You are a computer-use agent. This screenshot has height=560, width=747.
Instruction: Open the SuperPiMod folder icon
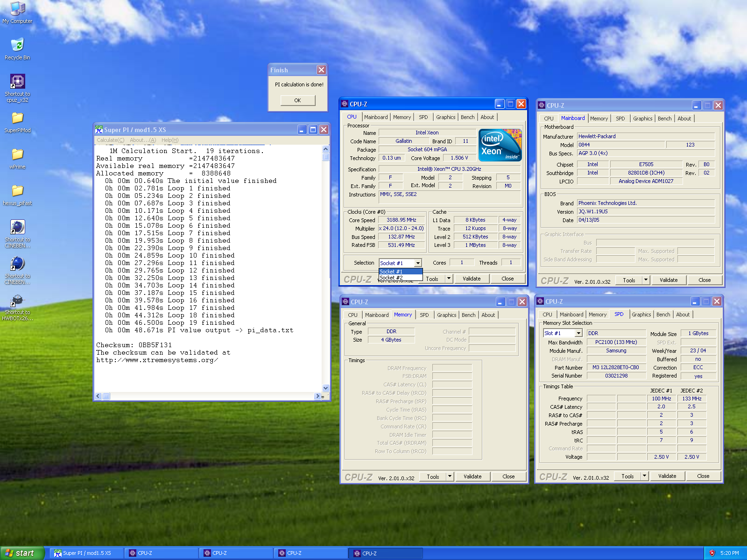[17, 118]
